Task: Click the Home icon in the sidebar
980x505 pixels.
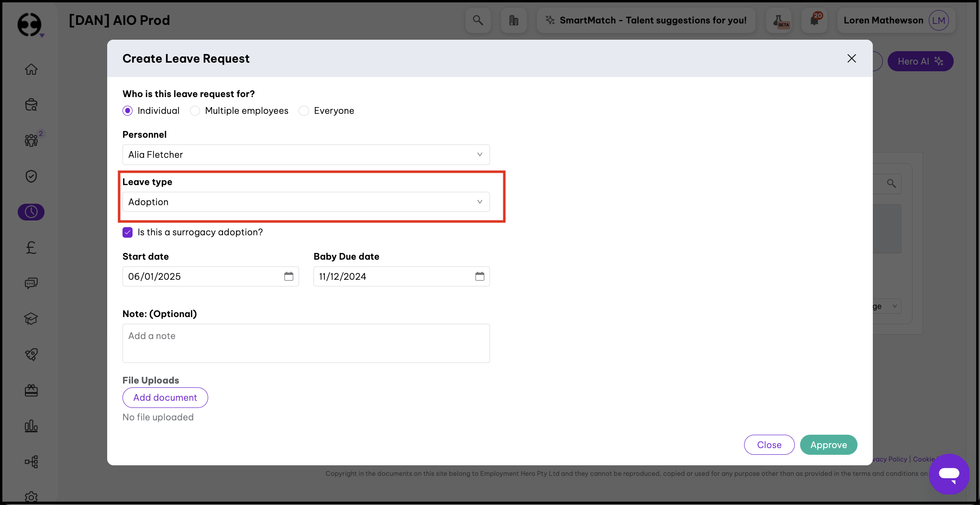Action: click(31, 69)
